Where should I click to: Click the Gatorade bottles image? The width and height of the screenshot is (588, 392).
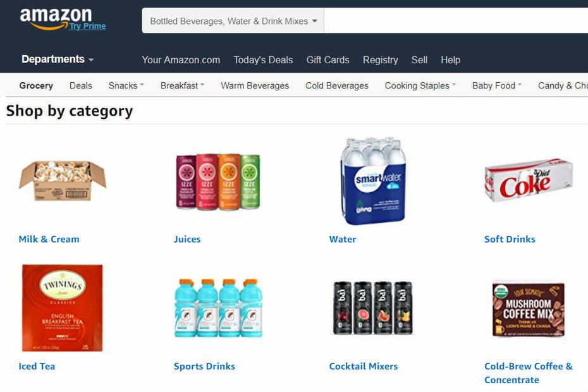tap(218, 308)
